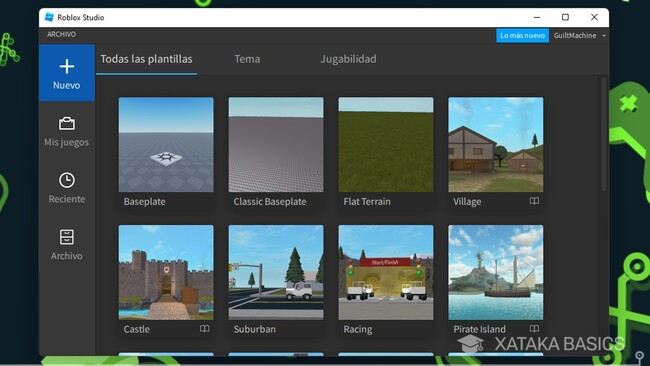The width and height of the screenshot is (650, 366).
Task: Click the Lo más nuevo button
Action: (x=522, y=36)
